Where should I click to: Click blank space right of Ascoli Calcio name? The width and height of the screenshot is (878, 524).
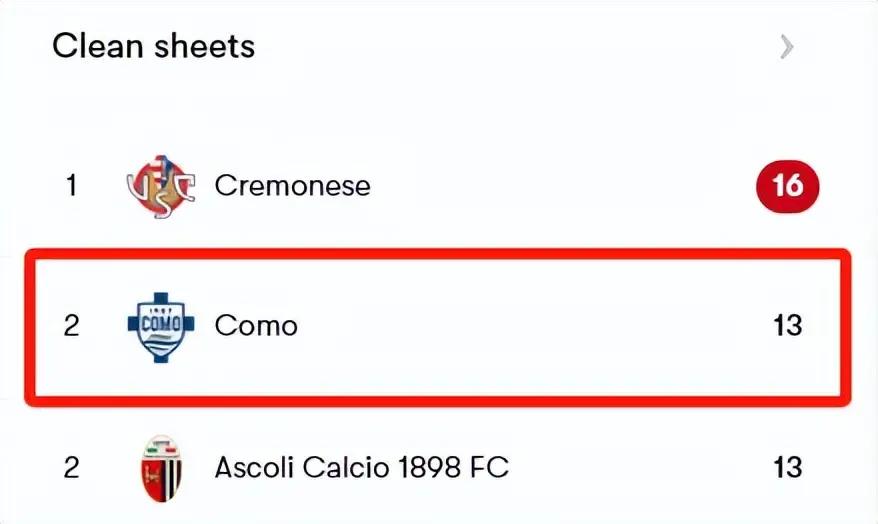point(640,467)
